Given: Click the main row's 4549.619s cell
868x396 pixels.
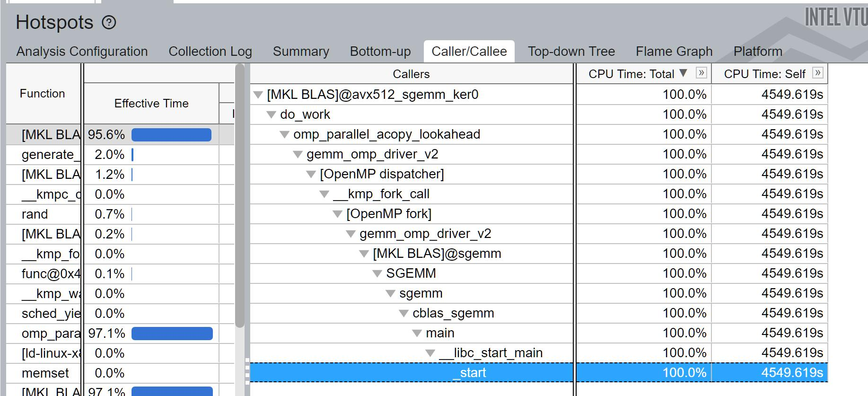Looking at the screenshot, I should pos(770,333).
